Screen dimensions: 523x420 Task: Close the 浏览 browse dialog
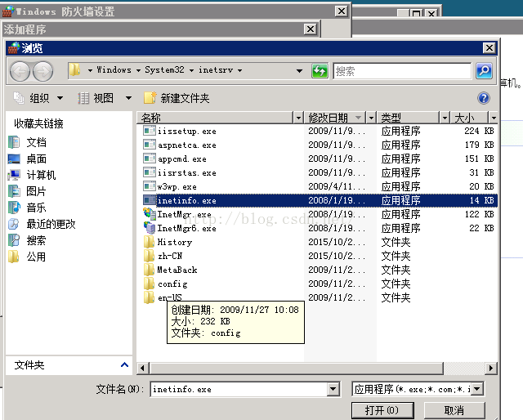click(489, 48)
